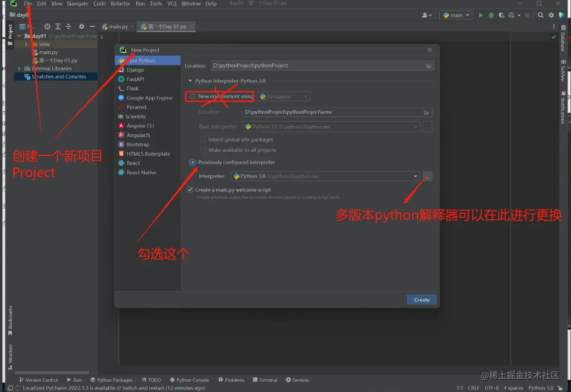Open the Services tool window
Viewport: 571px width, 392px height.
click(297, 380)
